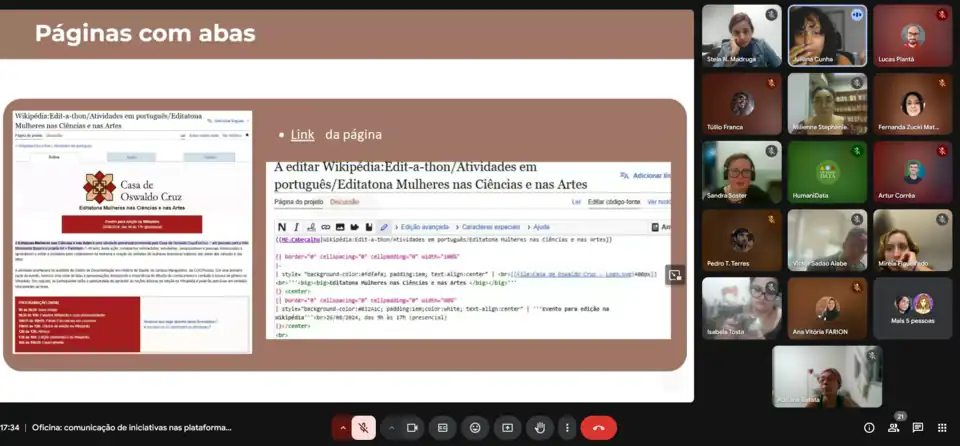Turn on the camera
The height and width of the screenshot is (446, 960).
[411, 428]
